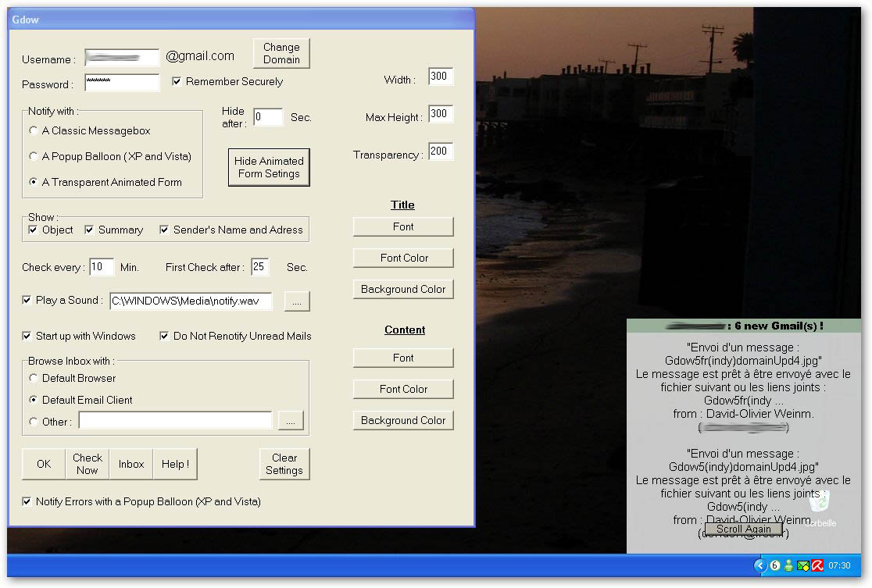This screenshot has height=588, width=872.
Task: Click the First Check after seconds field
Action: point(260,267)
